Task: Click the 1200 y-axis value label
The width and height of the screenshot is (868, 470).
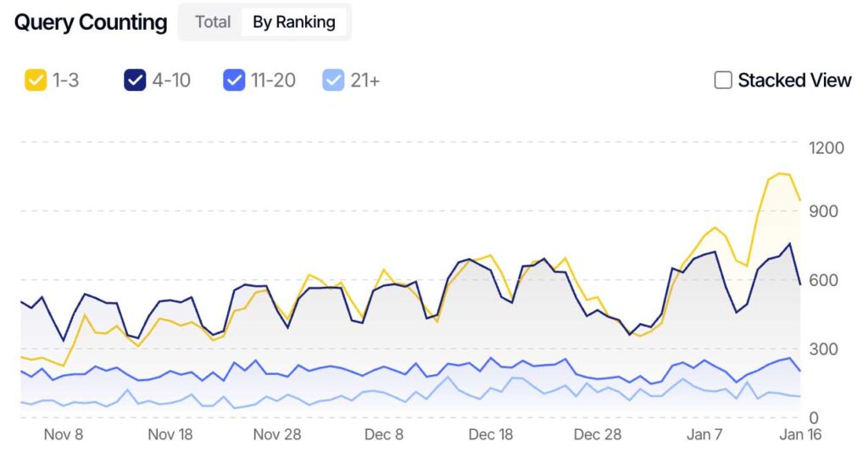Action: (x=827, y=148)
